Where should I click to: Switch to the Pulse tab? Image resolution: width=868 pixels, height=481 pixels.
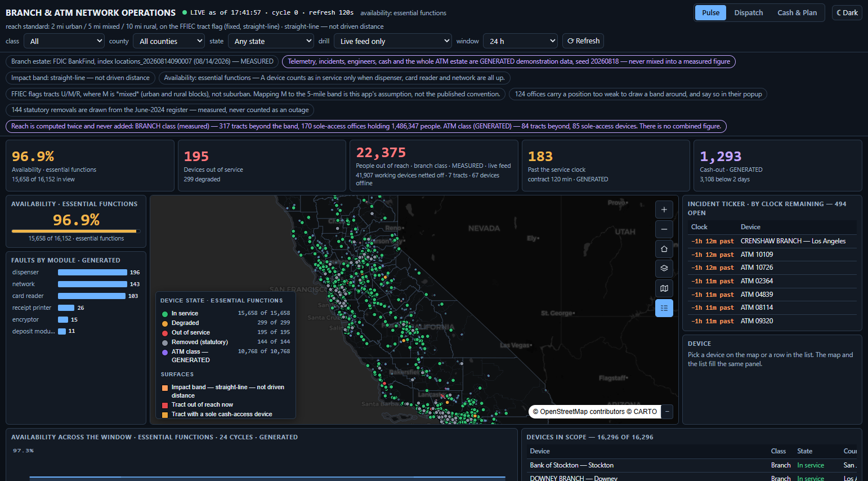tap(710, 12)
